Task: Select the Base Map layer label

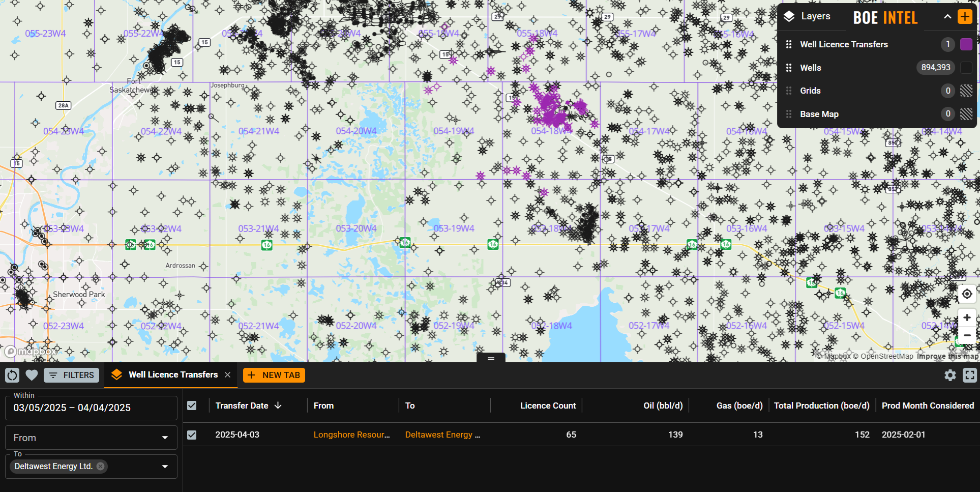Action: pyautogui.click(x=819, y=114)
